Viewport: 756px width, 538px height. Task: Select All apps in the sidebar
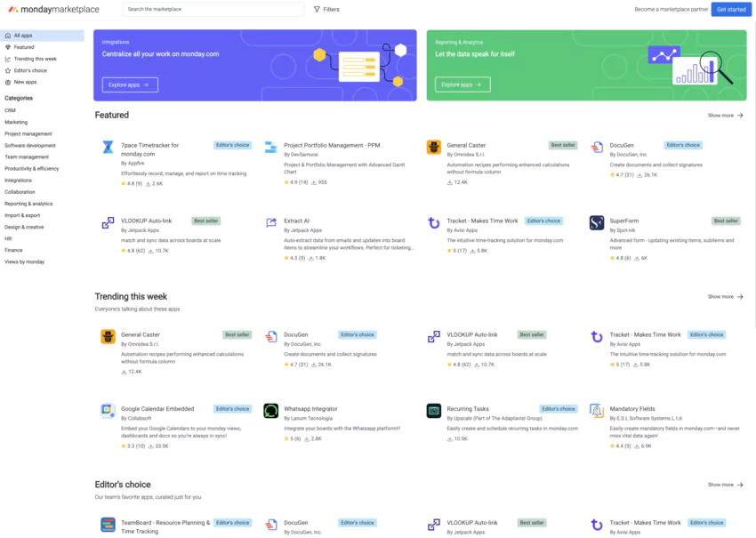point(42,36)
